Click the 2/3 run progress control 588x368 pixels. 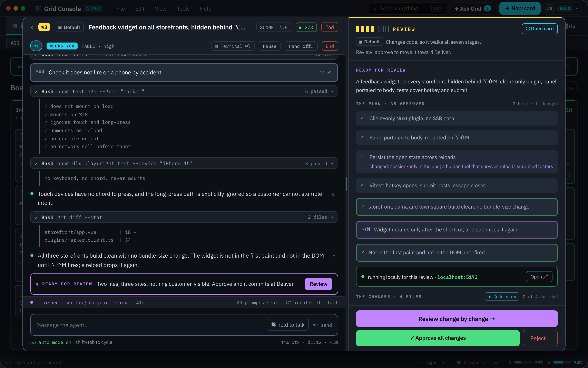tap(306, 27)
